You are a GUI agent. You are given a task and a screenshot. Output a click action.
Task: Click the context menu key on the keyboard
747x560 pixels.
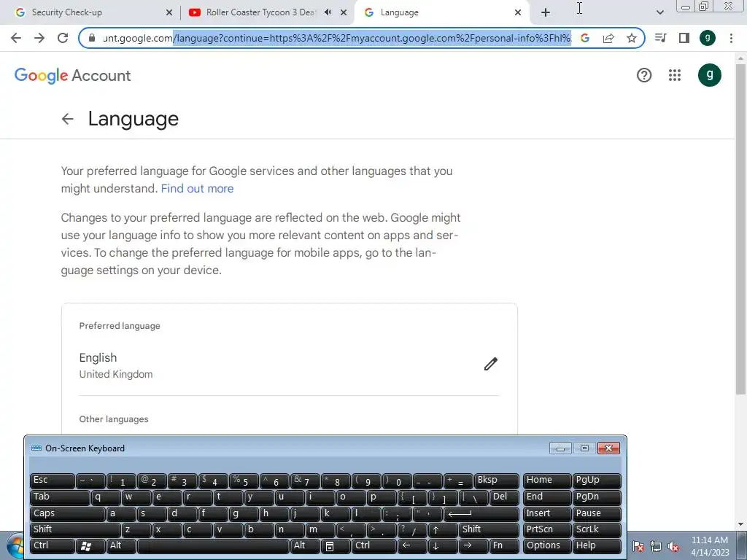[336, 545]
